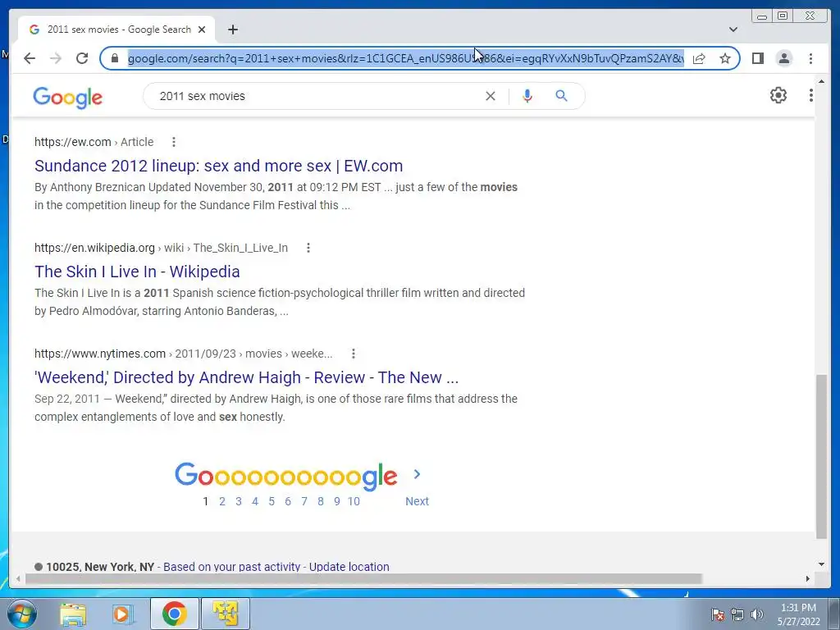Click the browser address bar URL
This screenshot has height=630, width=840.
405,58
